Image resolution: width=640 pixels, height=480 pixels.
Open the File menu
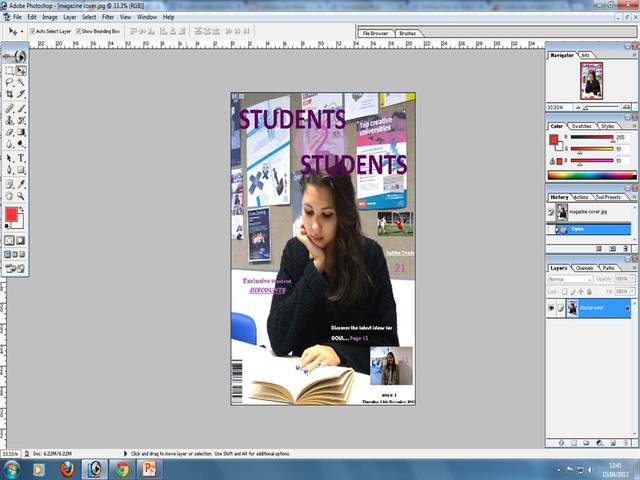(17, 17)
